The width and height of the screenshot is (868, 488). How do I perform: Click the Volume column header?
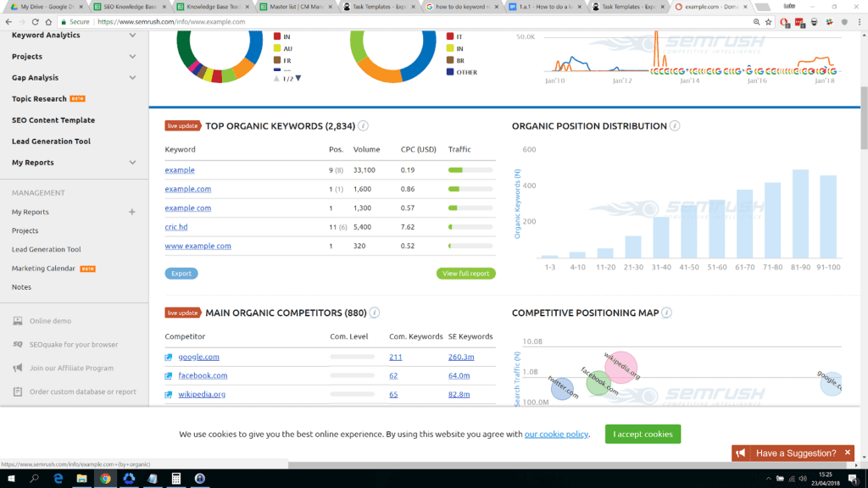[x=366, y=150]
